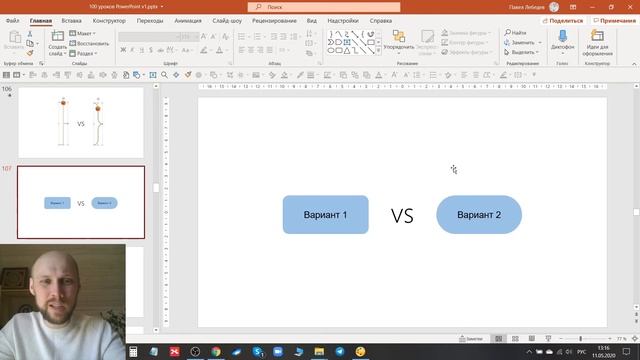Open Chrome from the taskbar

pyautogui.click(x=216, y=351)
